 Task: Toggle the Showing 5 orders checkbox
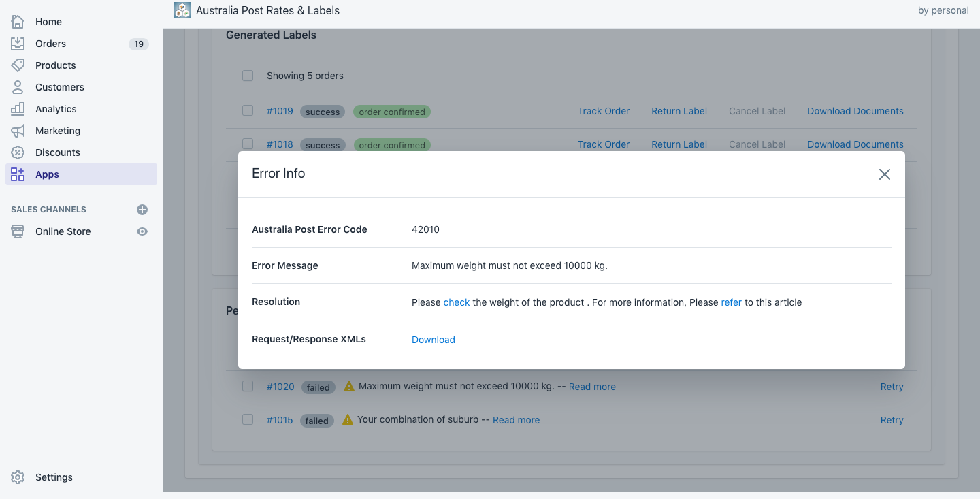tap(248, 76)
